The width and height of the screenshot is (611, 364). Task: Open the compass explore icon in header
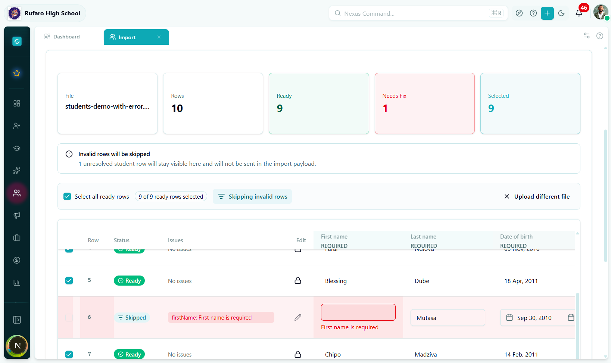[519, 13]
